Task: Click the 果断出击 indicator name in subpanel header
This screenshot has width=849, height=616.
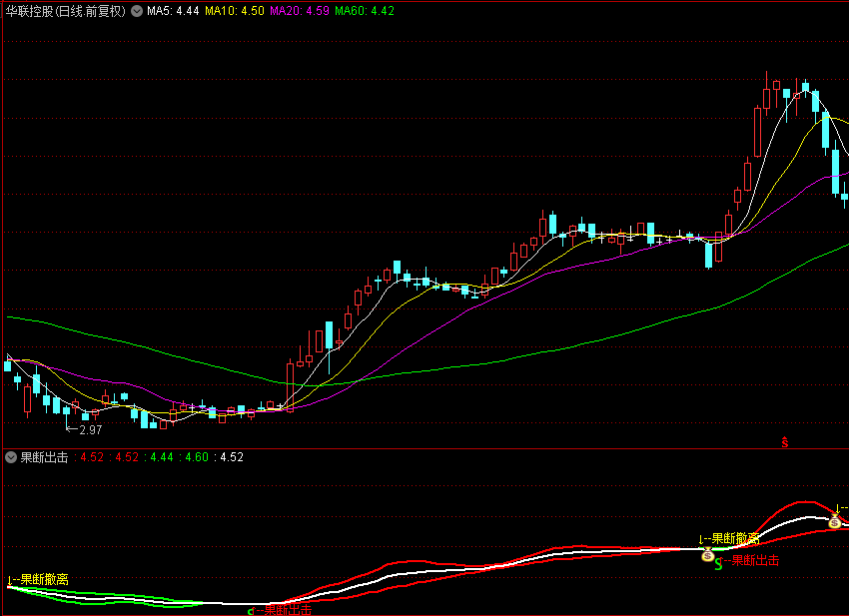Action: pyautogui.click(x=44, y=457)
